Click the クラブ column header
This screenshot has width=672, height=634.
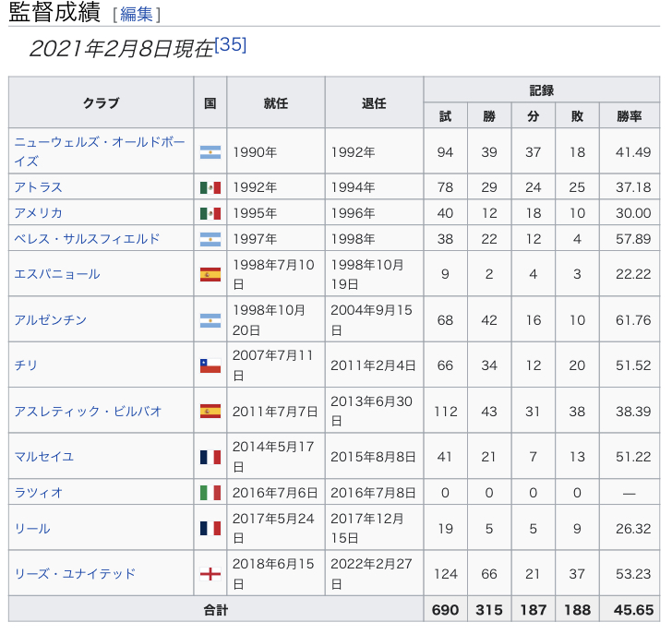click(102, 102)
